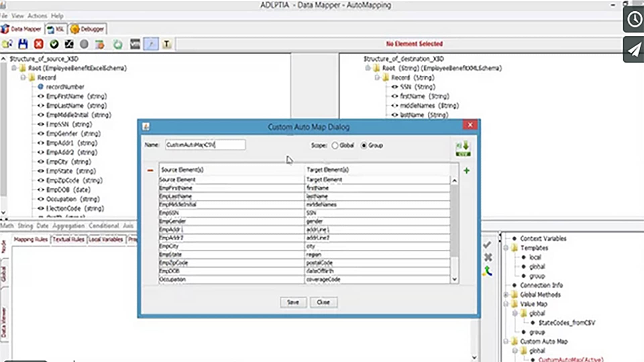Click the green checkmark validate icon
Screen dimensions: 644x362
[x=54, y=44]
